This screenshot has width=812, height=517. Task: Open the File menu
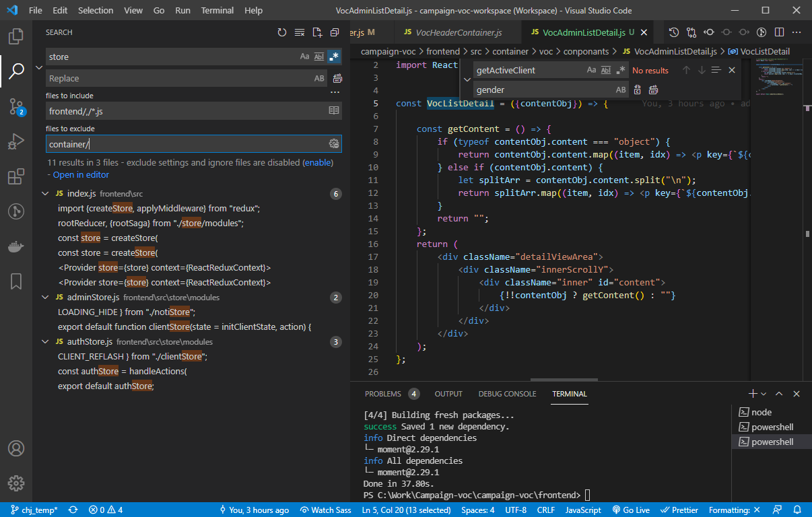pyautogui.click(x=36, y=11)
